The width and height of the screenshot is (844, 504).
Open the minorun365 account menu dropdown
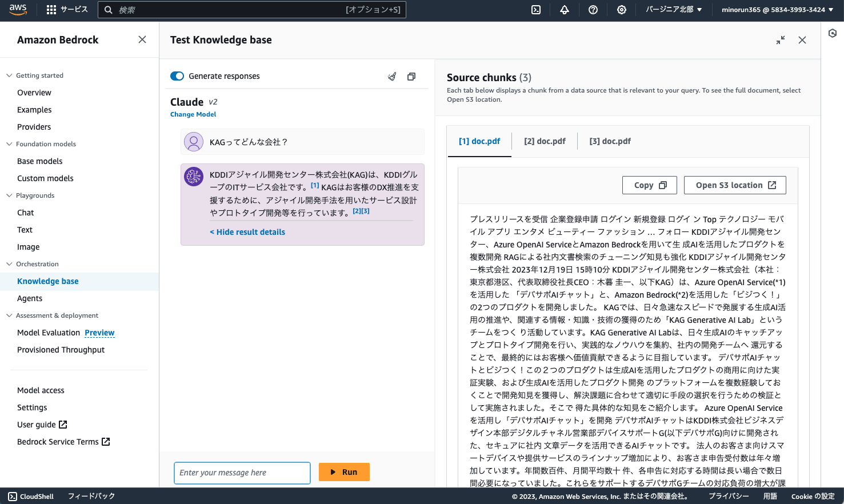[x=777, y=9]
